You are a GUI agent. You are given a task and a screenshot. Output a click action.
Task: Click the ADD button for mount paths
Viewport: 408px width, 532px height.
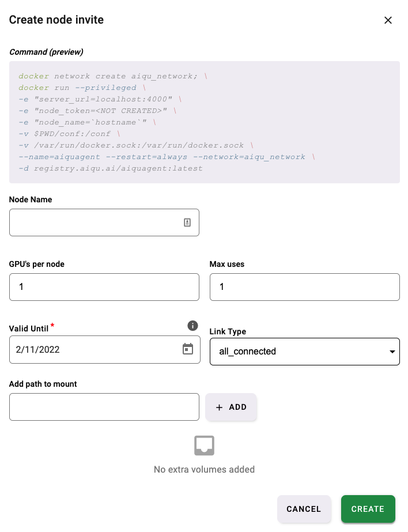231,407
